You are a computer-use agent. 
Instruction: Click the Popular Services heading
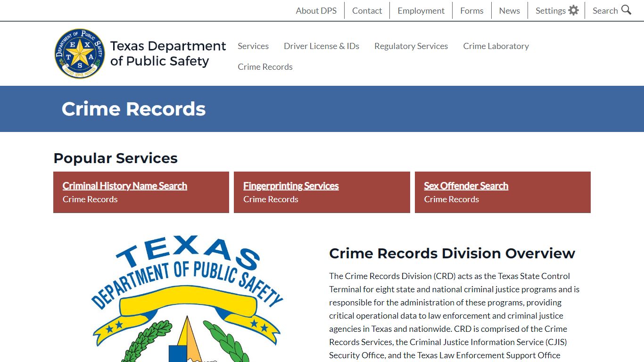click(116, 158)
